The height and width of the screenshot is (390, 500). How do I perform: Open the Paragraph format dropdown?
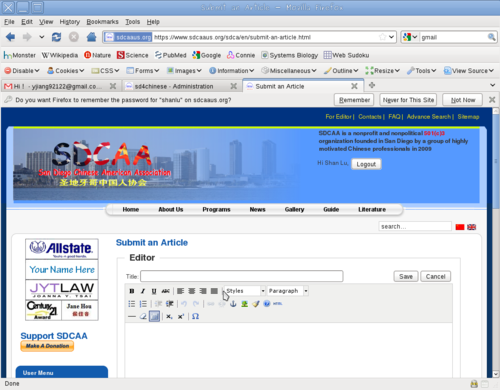288,291
